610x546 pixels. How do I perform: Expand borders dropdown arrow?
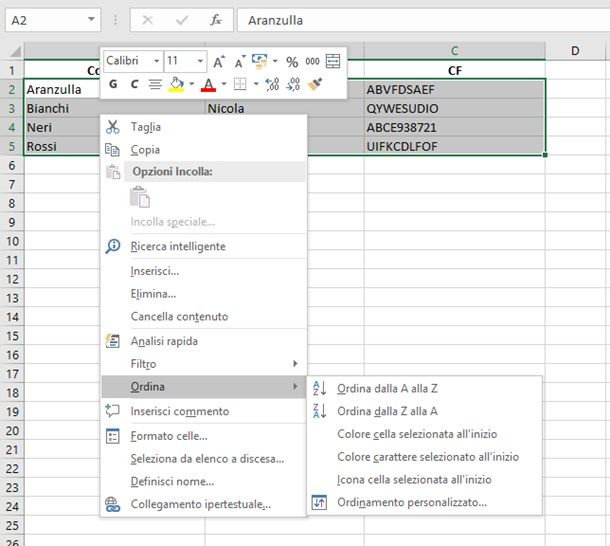[256, 84]
